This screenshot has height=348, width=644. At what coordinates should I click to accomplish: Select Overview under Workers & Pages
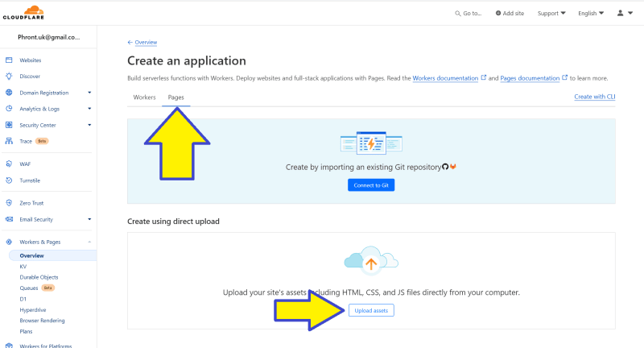coord(52,255)
